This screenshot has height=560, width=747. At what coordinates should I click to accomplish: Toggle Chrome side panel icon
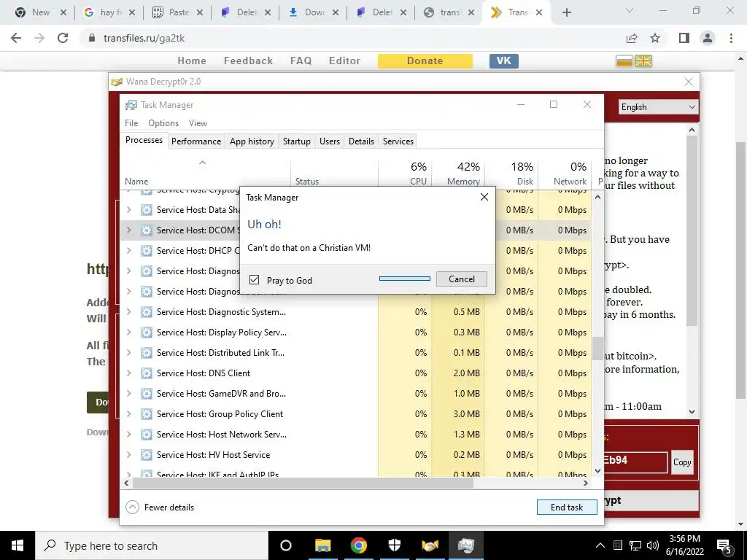click(x=684, y=38)
